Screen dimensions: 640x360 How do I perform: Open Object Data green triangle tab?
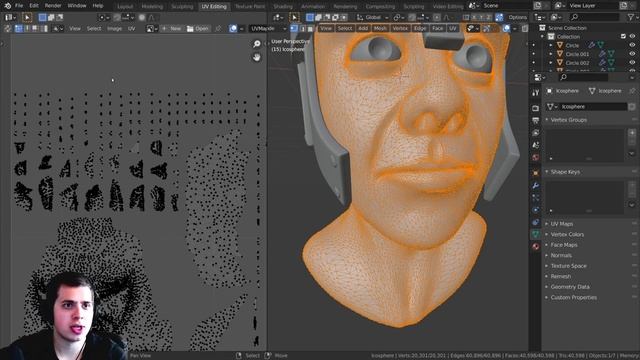click(536, 234)
